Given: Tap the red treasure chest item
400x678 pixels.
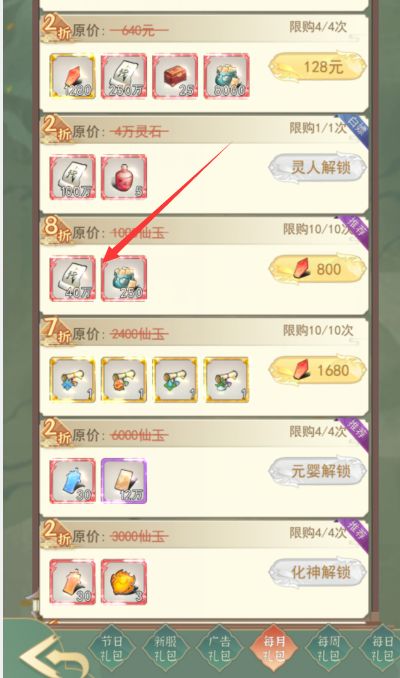Looking at the screenshot, I should (175, 77).
